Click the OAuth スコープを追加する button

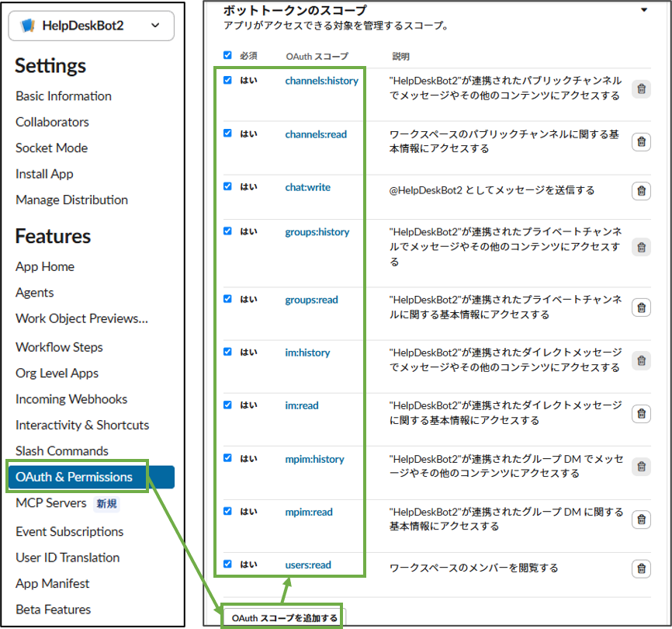click(x=285, y=618)
